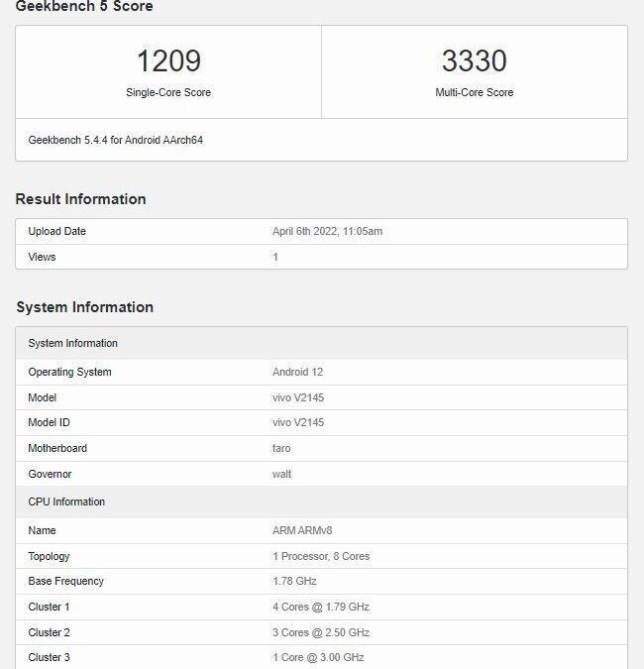Click the Governor value walt
The height and width of the screenshot is (669, 644).
(281, 474)
